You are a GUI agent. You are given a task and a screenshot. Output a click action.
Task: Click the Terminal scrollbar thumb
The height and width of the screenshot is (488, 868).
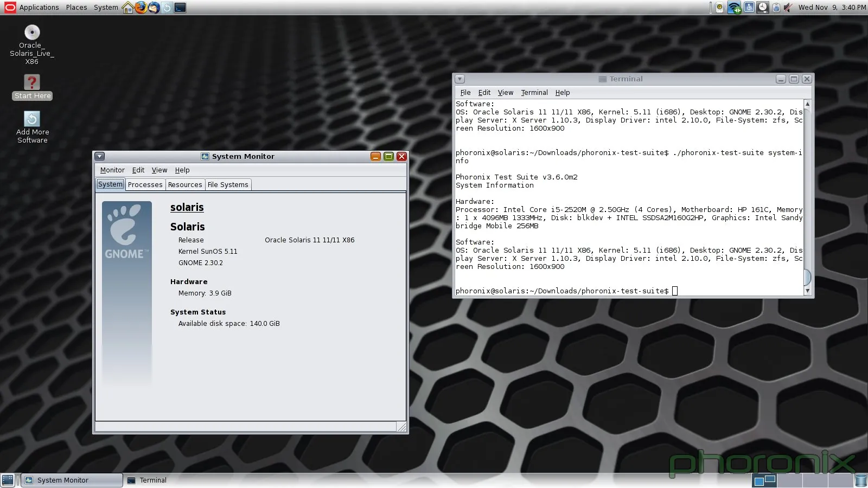tap(807, 277)
